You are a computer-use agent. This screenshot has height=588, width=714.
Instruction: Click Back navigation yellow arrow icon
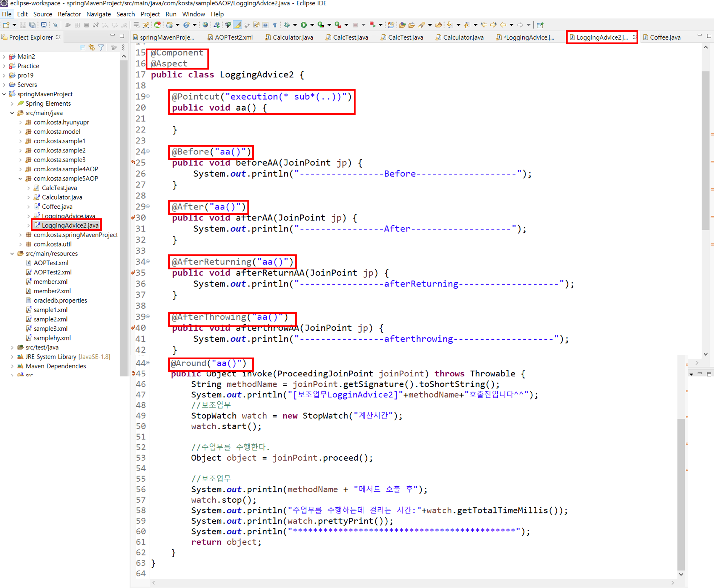[503, 25]
